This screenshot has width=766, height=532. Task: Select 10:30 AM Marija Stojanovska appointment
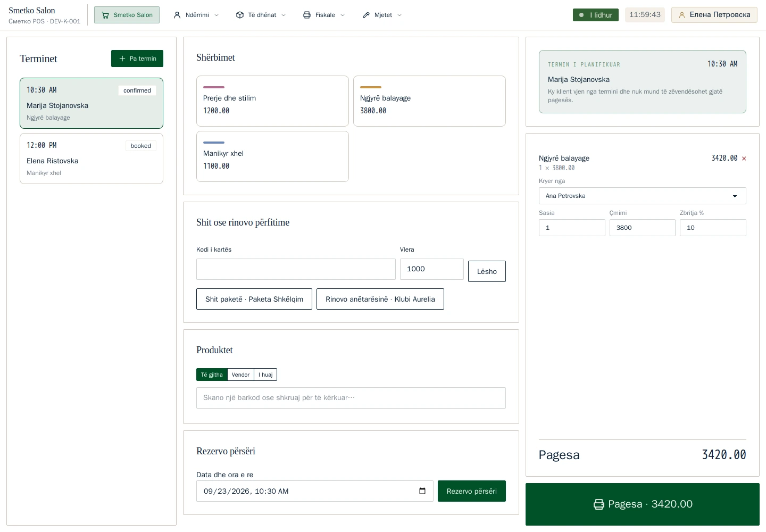[91, 103]
